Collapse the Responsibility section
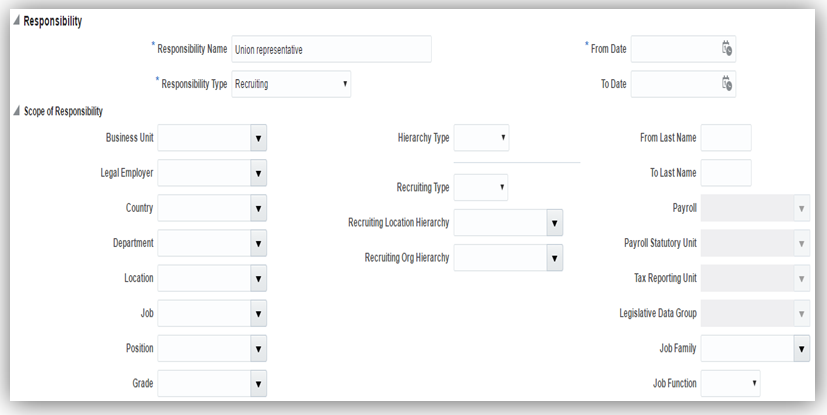Viewport: 827px width, 415px height. pos(16,21)
